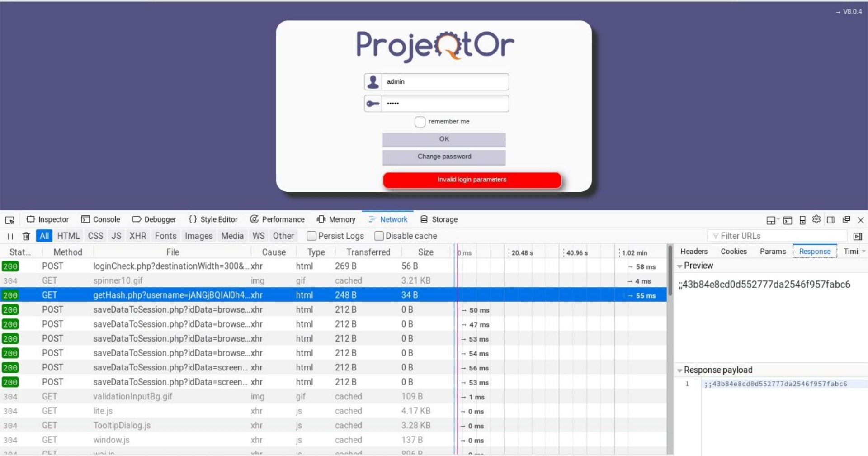868x456 pixels.
Task: Open the Storage tab
Action: pos(439,219)
